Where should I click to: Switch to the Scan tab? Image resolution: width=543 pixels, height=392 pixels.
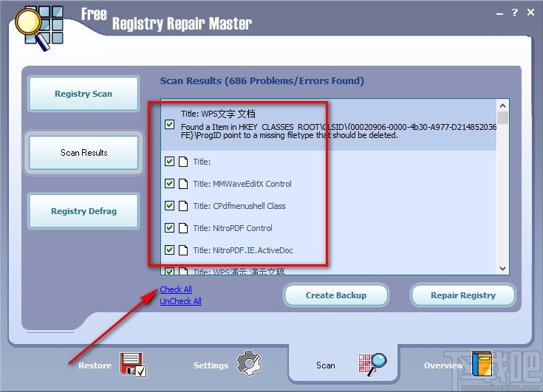click(343, 365)
